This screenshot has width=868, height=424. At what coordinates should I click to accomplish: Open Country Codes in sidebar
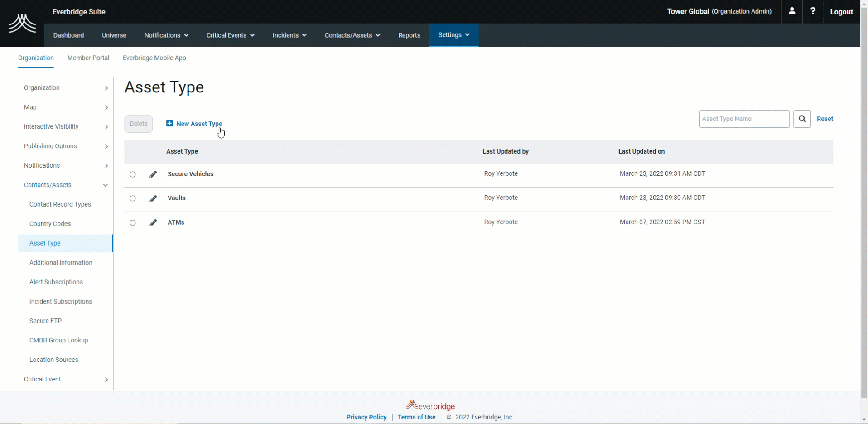[50, 224]
